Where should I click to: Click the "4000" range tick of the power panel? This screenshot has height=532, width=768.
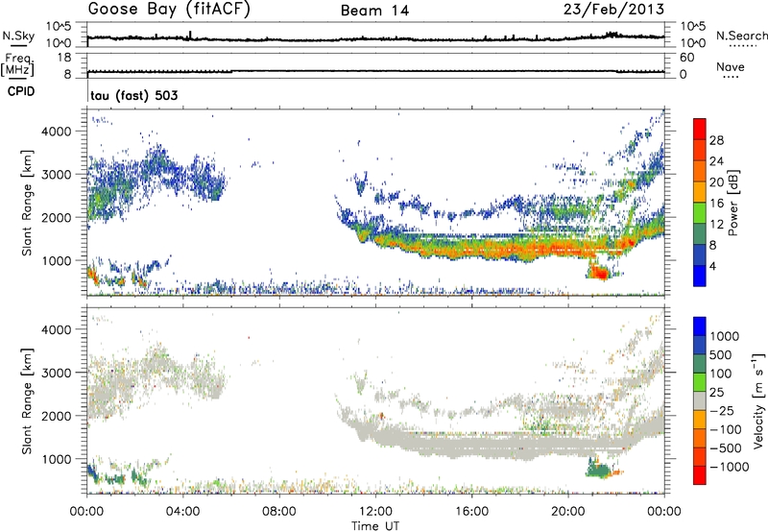[x=59, y=132]
